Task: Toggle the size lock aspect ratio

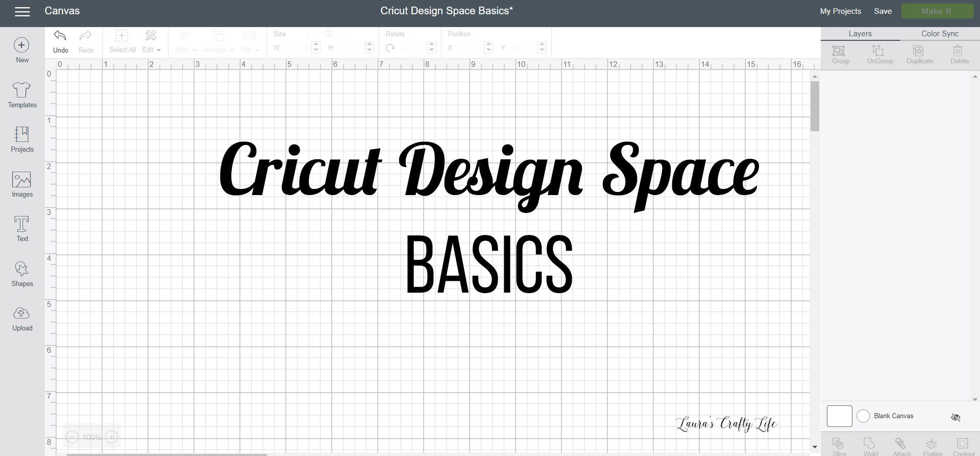Action: click(x=328, y=33)
